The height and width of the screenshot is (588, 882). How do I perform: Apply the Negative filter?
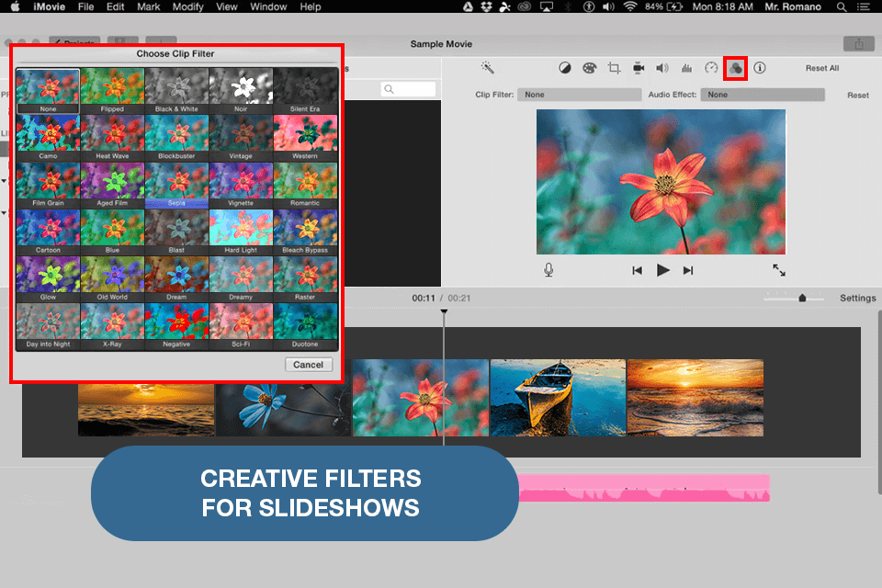click(176, 326)
